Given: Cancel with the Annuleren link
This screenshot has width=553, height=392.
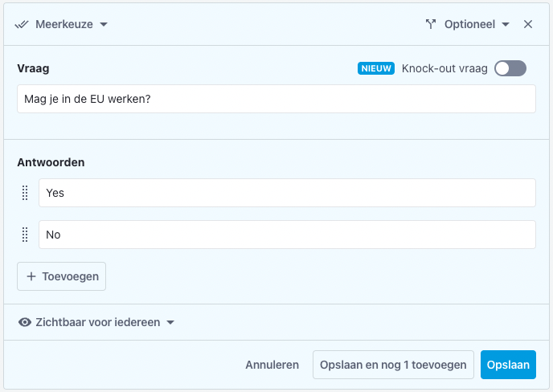Looking at the screenshot, I should (x=272, y=365).
